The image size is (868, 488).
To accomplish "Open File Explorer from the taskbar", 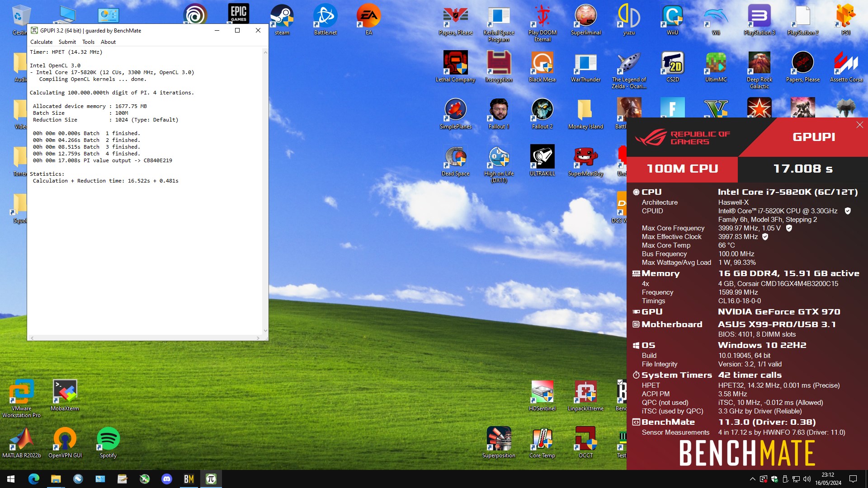I will click(56, 479).
